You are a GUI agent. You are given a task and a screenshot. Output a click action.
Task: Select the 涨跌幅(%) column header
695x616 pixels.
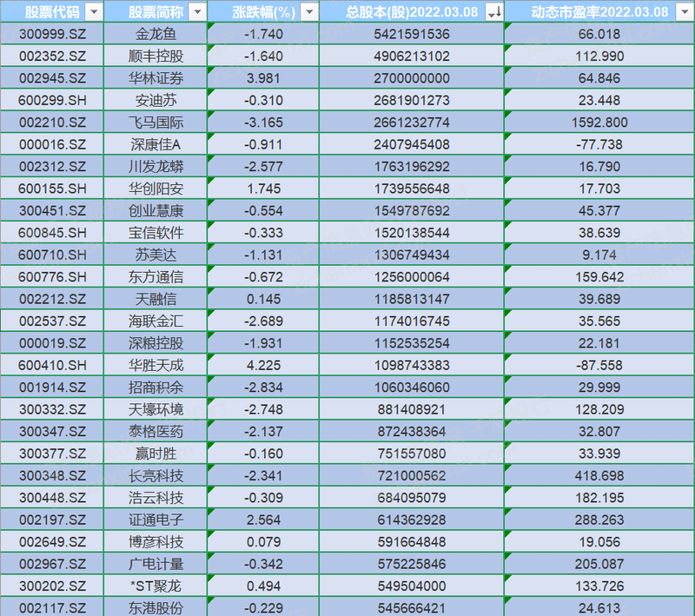pos(261,10)
